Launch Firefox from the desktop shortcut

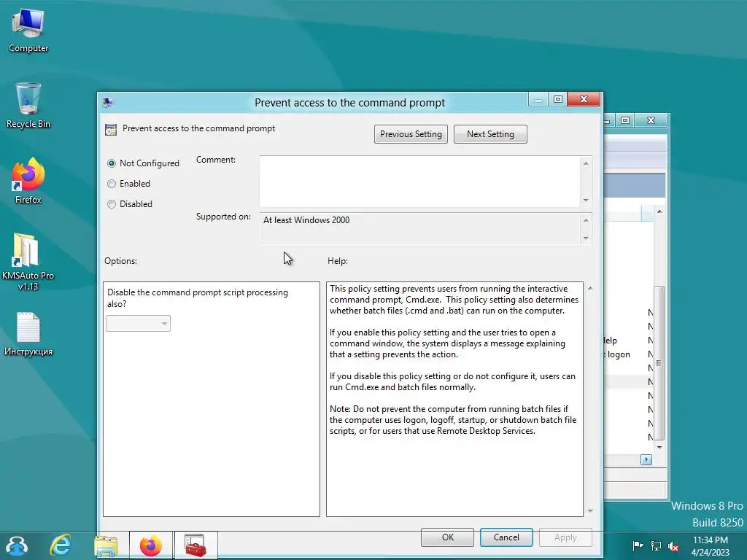pyautogui.click(x=28, y=181)
